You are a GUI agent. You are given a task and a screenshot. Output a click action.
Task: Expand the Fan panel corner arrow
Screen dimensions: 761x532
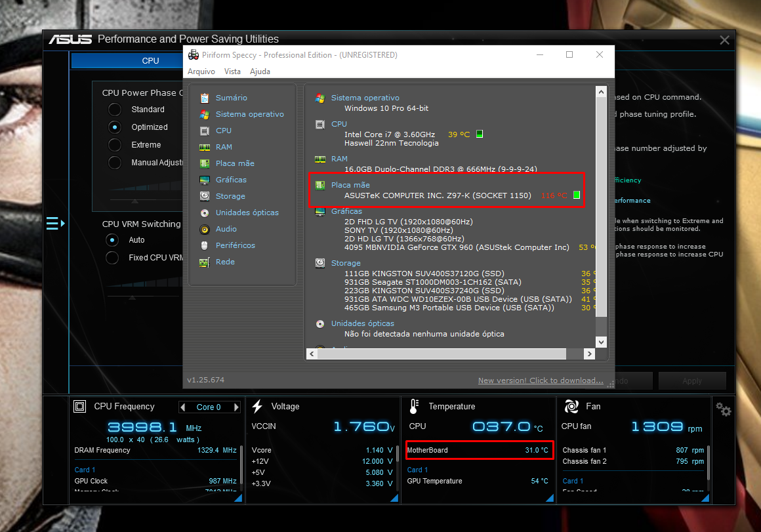705,498
